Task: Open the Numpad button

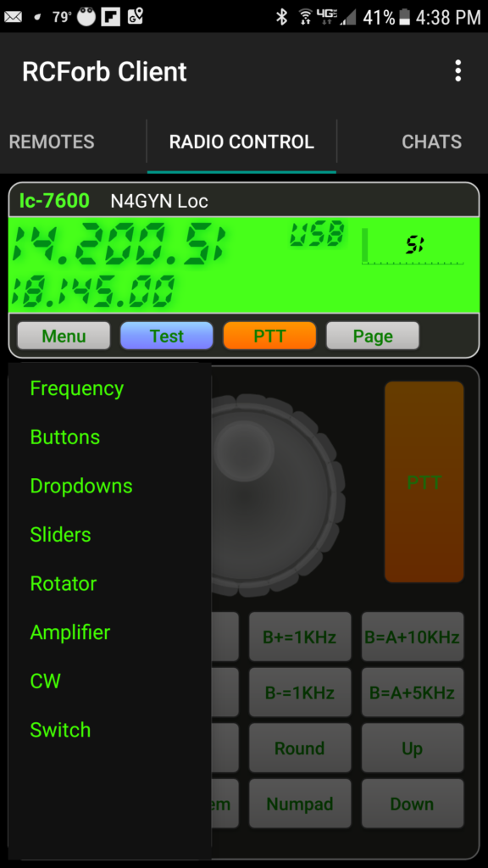Action: click(300, 804)
